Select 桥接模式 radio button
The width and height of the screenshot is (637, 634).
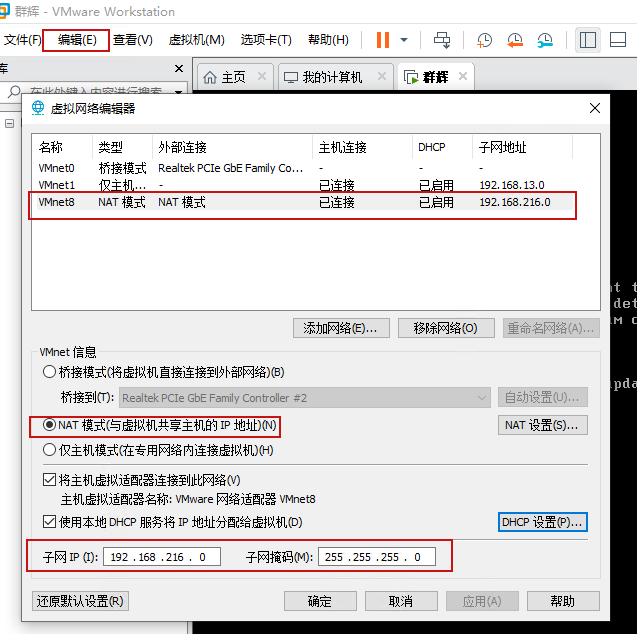(x=49, y=372)
